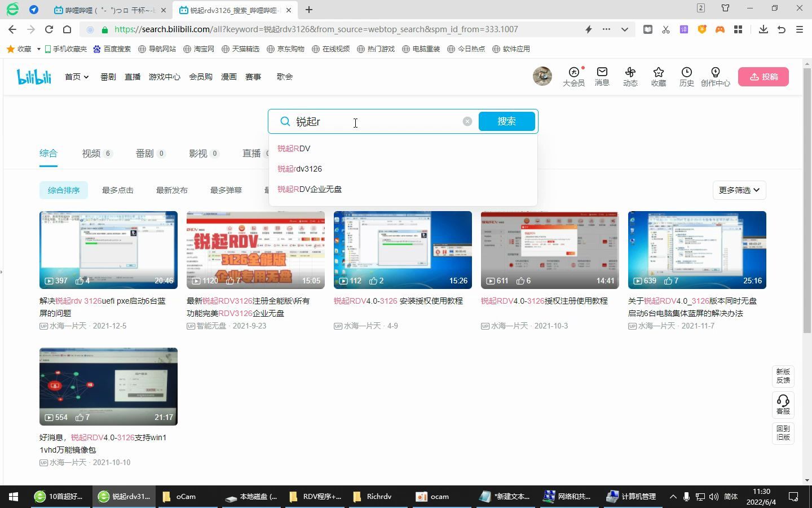This screenshot has width=812, height=508.
Task: Open the 消息 messages icon
Action: tap(602, 76)
